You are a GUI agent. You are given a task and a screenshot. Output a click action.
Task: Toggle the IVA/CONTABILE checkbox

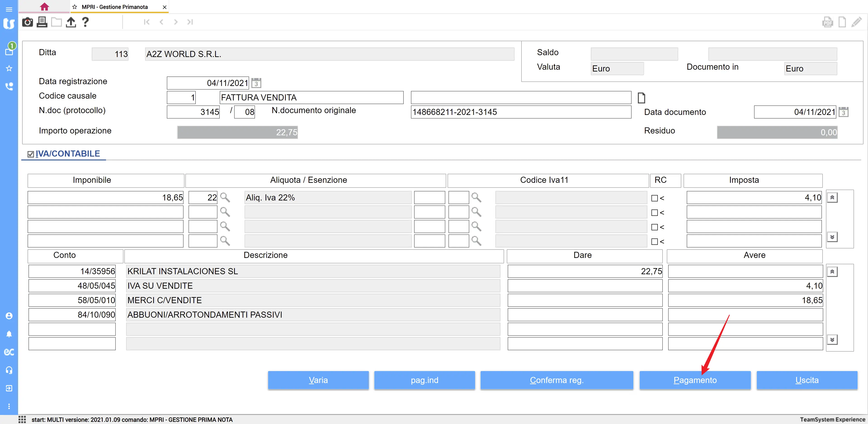31,154
